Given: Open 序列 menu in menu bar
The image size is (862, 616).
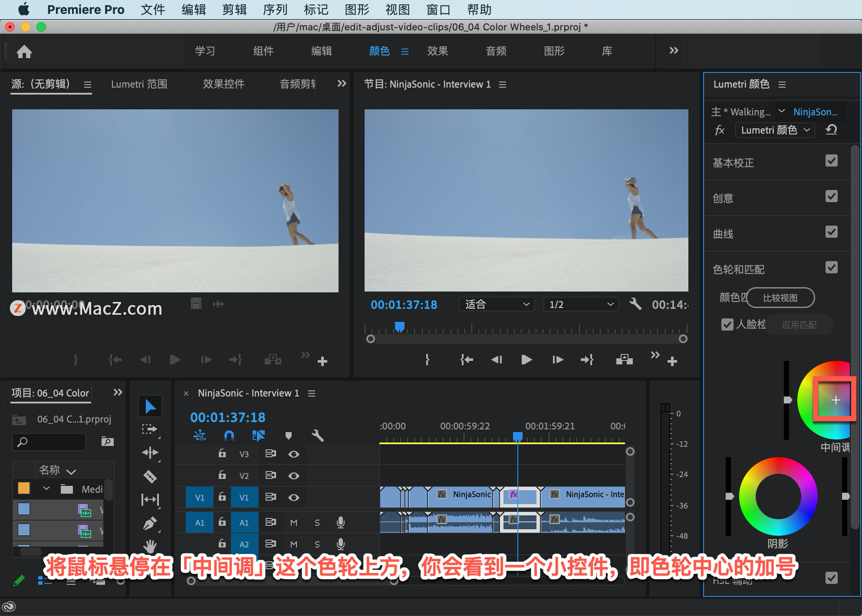Looking at the screenshot, I should (x=275, y=9).
